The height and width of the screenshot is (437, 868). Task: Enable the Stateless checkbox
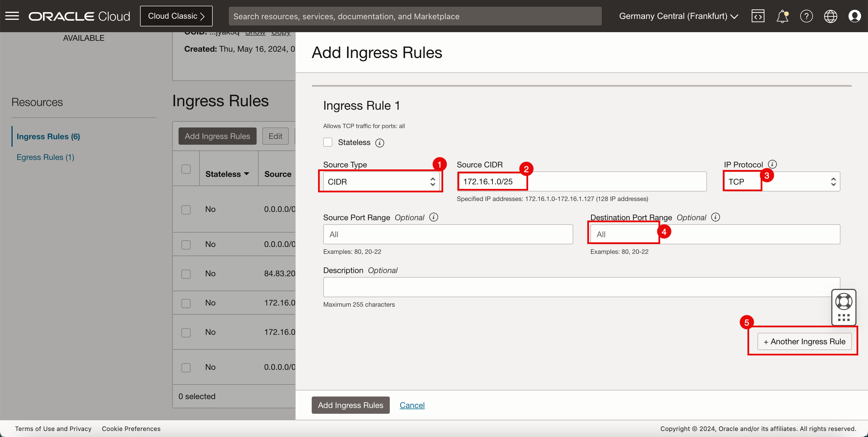pos(328,142)
